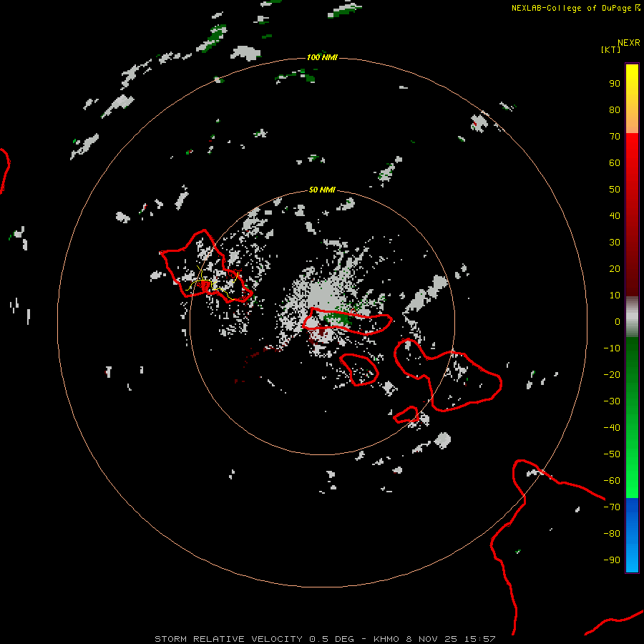Select the -60 scale value
The image size is (644, 644).
click(x=612, y=481)
